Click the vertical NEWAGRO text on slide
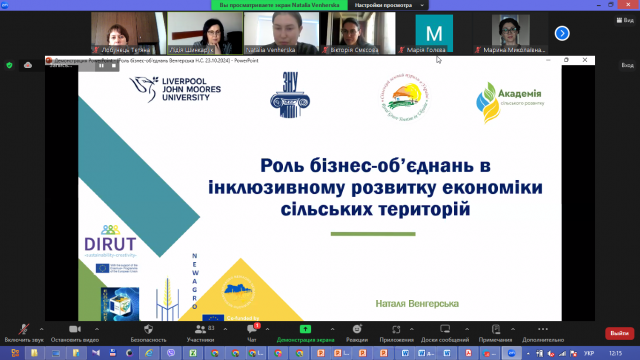This screenshot has height=360, width=640. point(195,281)
